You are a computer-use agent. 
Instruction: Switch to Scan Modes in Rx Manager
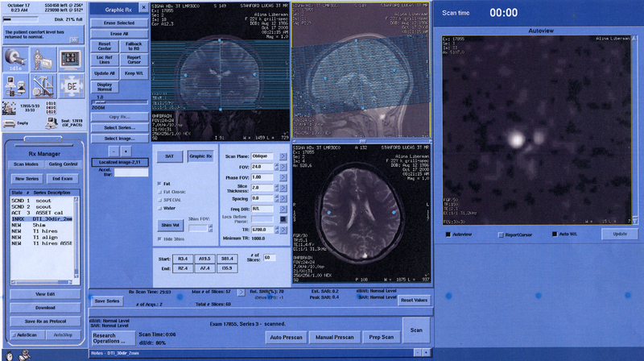(x=27, y=164)
